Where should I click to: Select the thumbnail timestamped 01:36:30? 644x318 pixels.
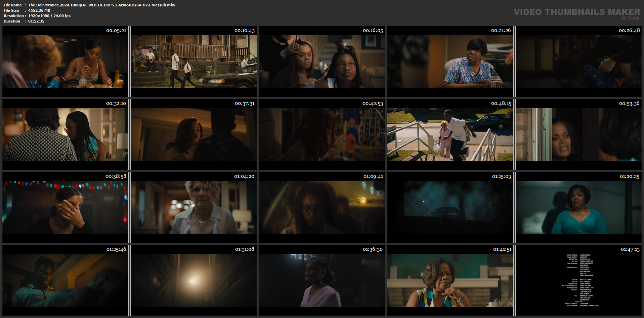[x=322, y=280]
